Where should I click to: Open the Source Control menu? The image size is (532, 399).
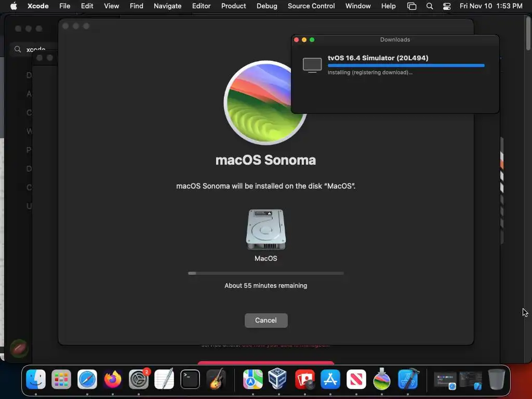(311, 6)
